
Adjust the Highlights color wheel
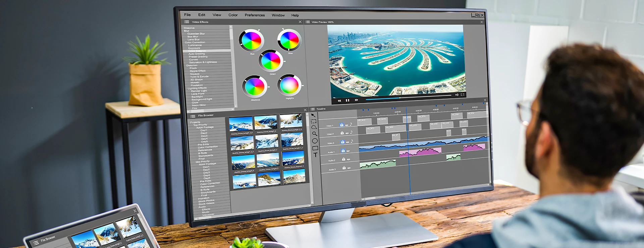[x=289, y=85]
